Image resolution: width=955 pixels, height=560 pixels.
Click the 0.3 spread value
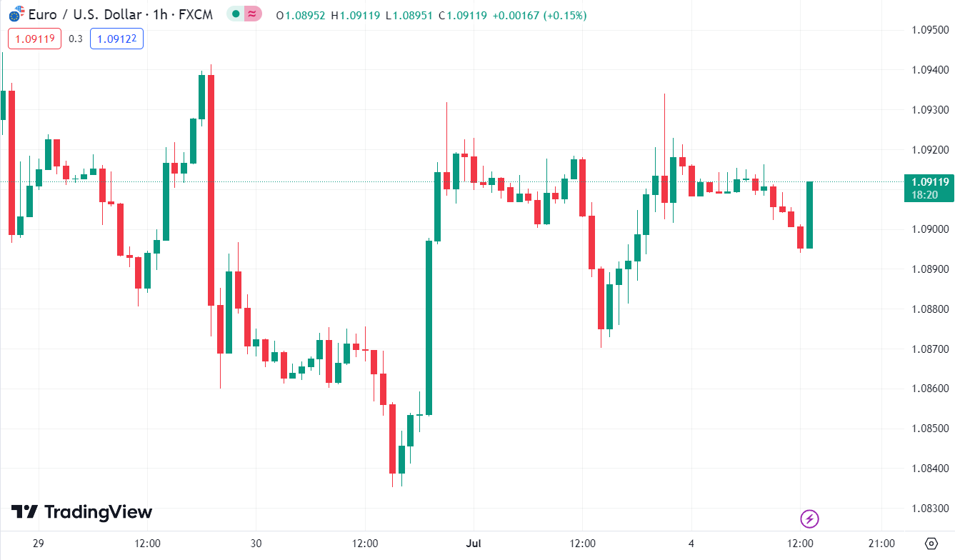76,39
